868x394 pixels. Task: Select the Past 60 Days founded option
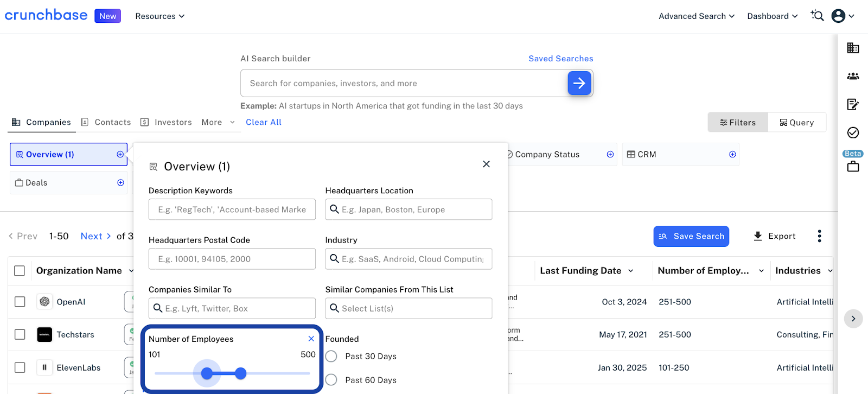[x=331, y=380]
